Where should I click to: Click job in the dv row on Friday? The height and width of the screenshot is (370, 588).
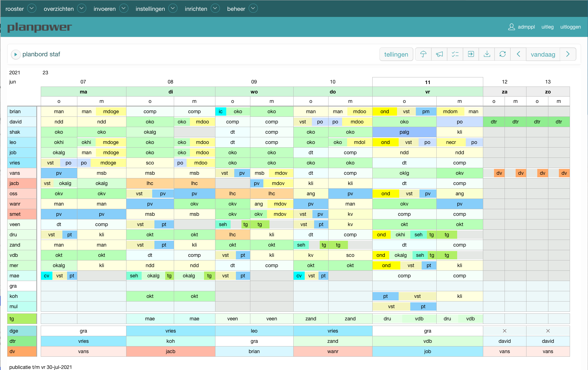[427, 351]
